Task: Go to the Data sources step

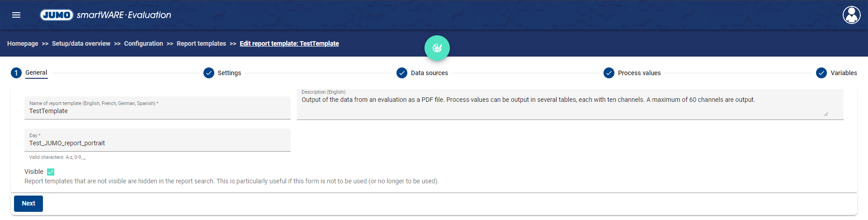Action: (429, 73)
